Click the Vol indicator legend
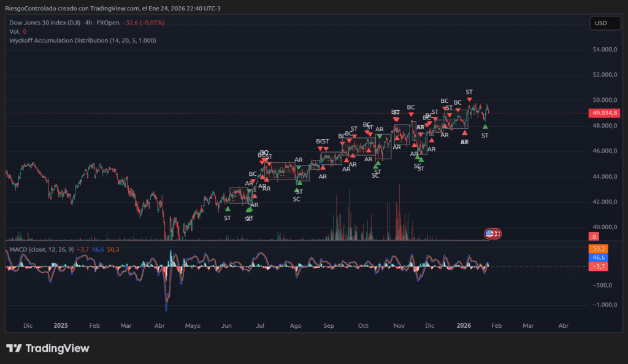The width and height of the screenshot is (628, 364). [15, 31]
